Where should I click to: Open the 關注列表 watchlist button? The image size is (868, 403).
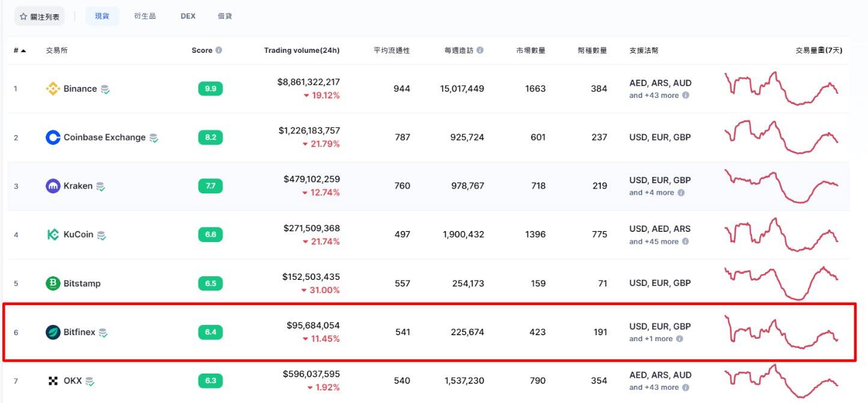(x=40, y=16)
